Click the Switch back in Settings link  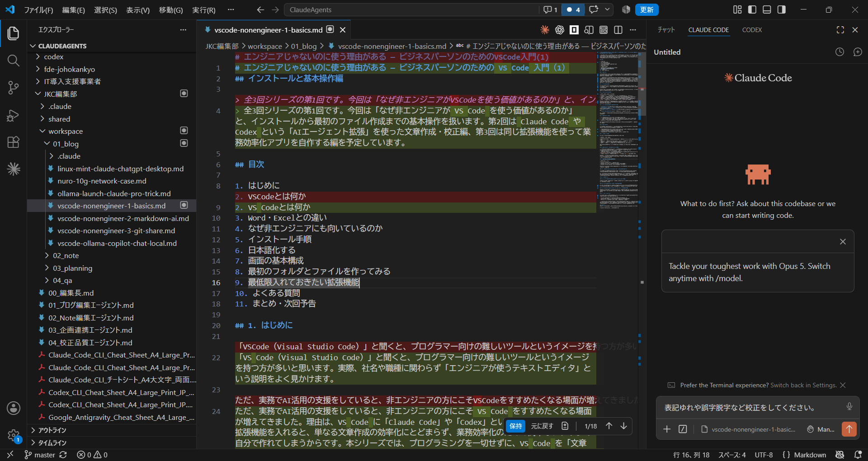(x=803, y=385)
